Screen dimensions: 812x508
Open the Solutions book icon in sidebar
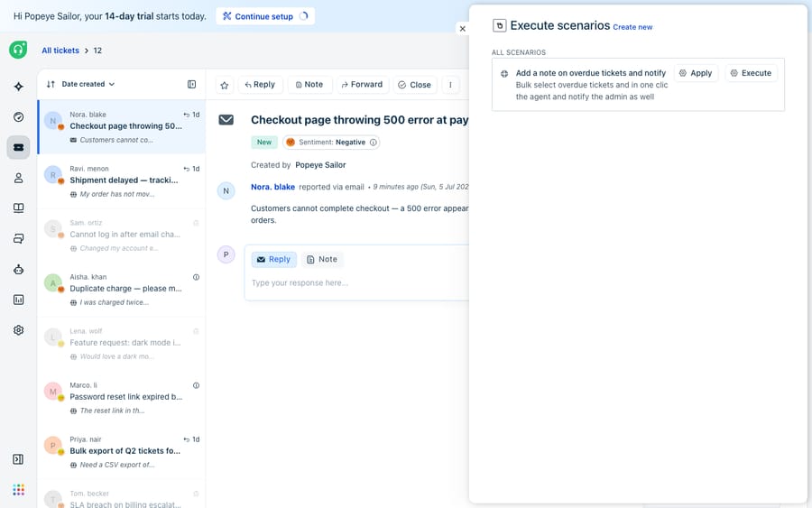[x=19, y=208]
